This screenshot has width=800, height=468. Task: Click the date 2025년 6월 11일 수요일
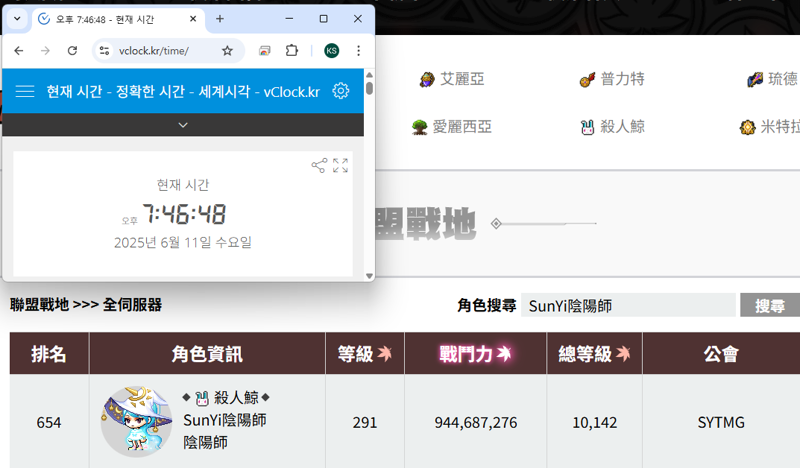pos(183,242)
